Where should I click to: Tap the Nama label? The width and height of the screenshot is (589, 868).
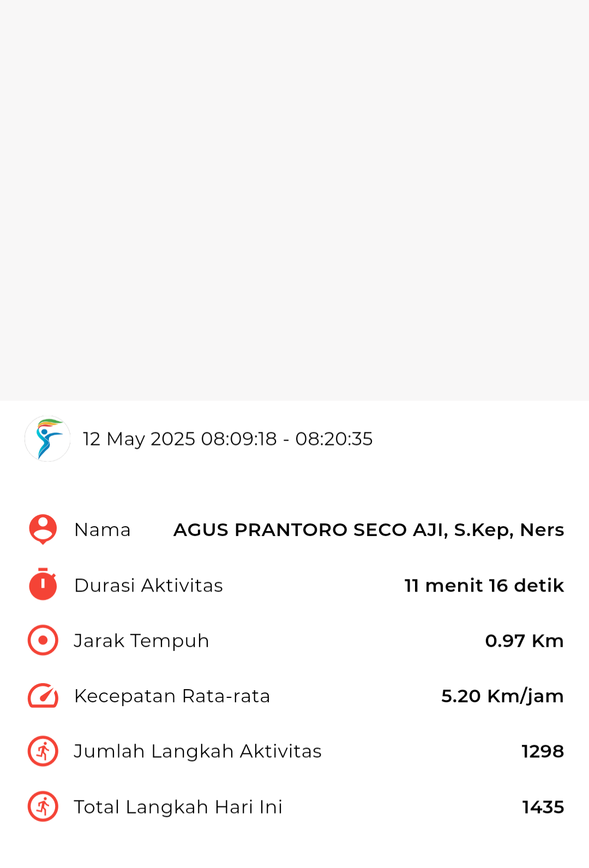click(103, 530)
